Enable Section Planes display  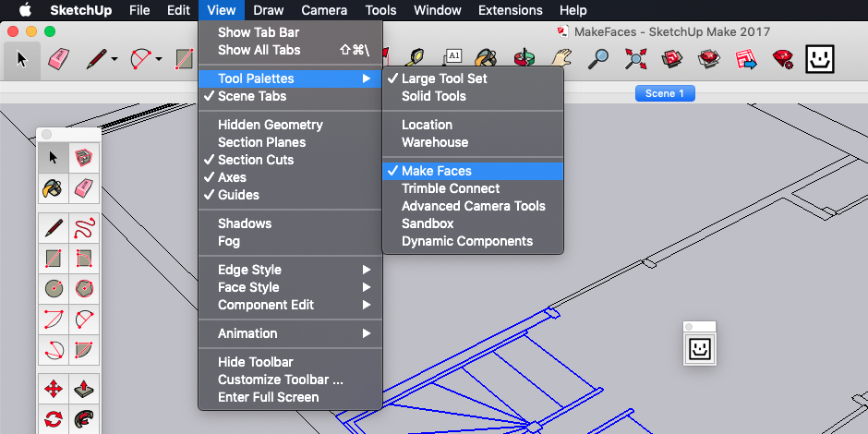click(x=290, y=142)
